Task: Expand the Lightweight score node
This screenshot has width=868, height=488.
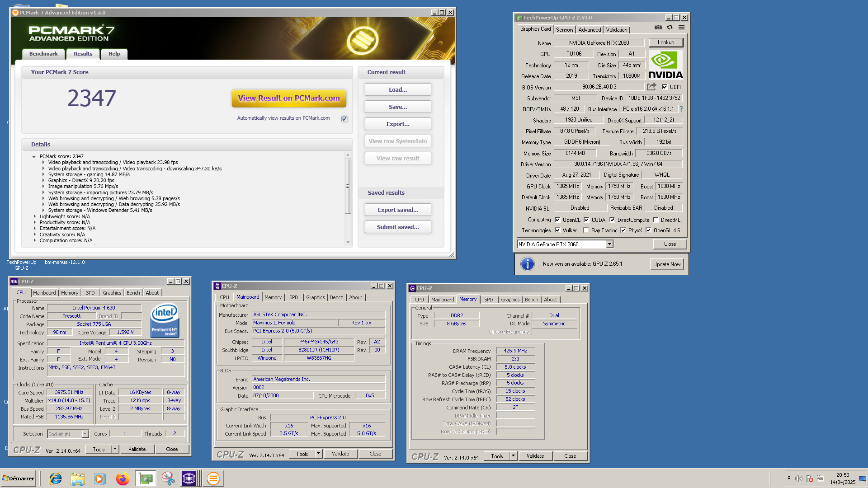Action: (x=35, y=216)
